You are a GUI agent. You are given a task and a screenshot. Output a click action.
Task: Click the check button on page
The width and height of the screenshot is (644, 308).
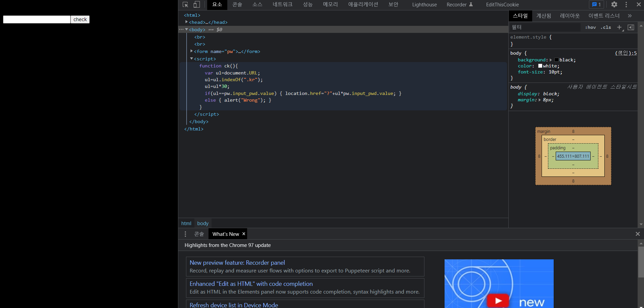(80, 19)
